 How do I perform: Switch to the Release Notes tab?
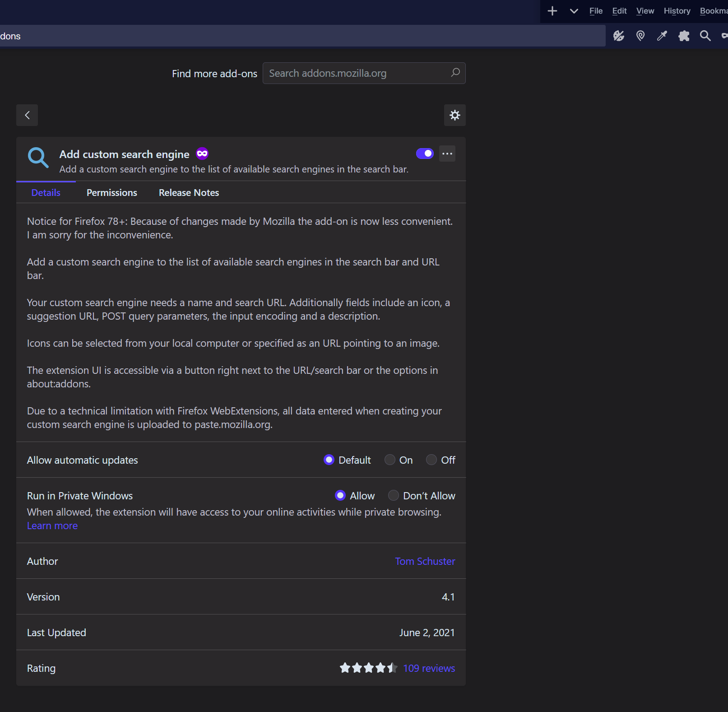189,193
